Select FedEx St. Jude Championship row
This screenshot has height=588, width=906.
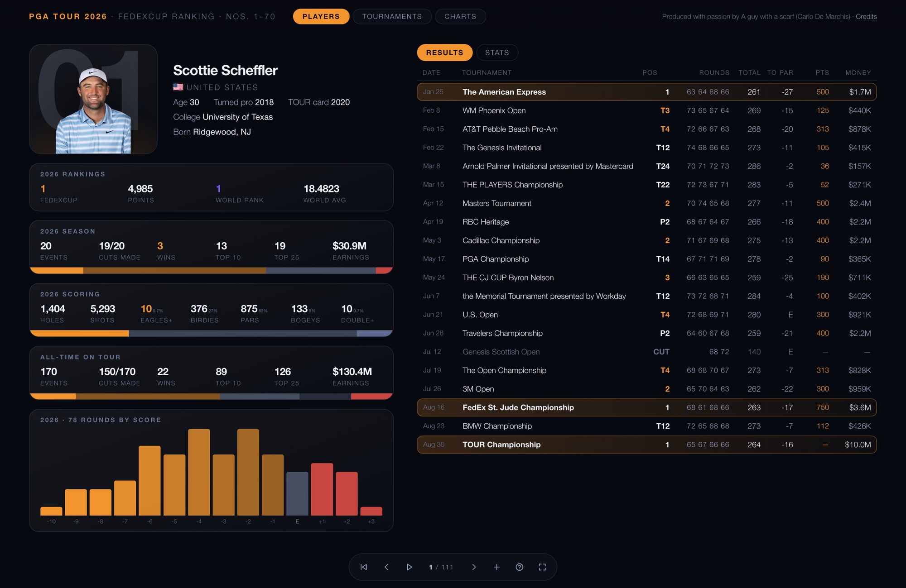pos(646,407)
